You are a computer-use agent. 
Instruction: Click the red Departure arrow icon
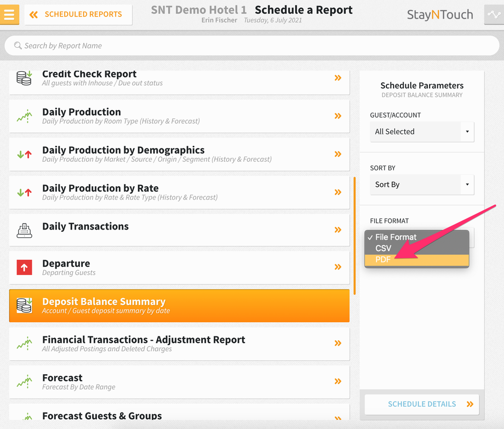(x=25, y=267)
